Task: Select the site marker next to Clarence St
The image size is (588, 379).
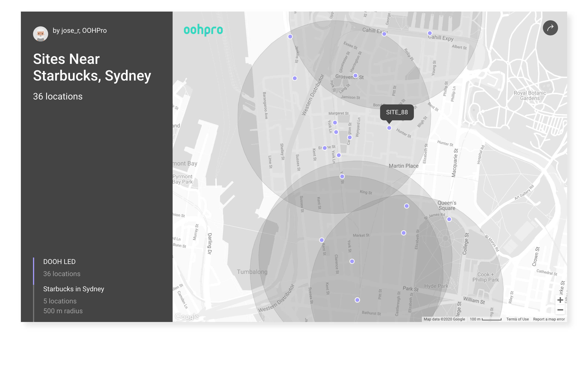Action: point(352,261)
